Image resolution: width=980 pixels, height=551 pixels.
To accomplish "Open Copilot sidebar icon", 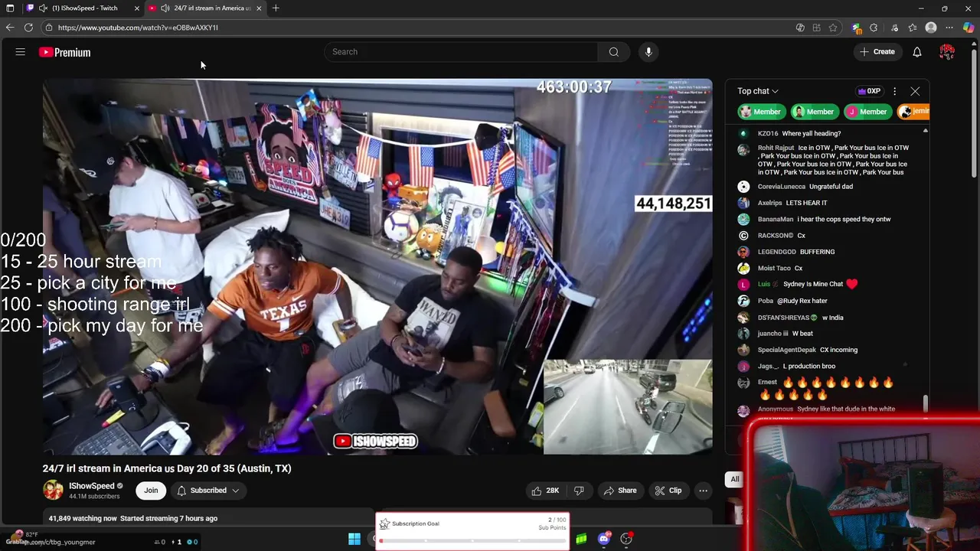I will [969, 28].
